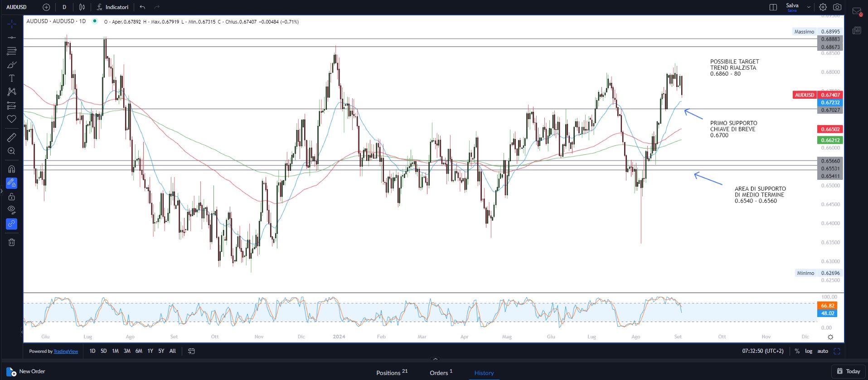
Task: Switch to the History tab
Action: [484, 373]
